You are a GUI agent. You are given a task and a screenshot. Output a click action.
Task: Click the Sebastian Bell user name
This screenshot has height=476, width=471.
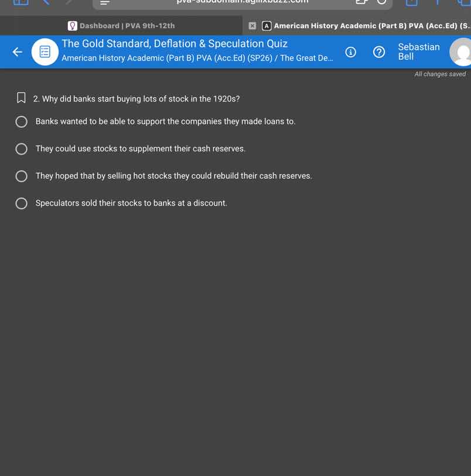419,52
